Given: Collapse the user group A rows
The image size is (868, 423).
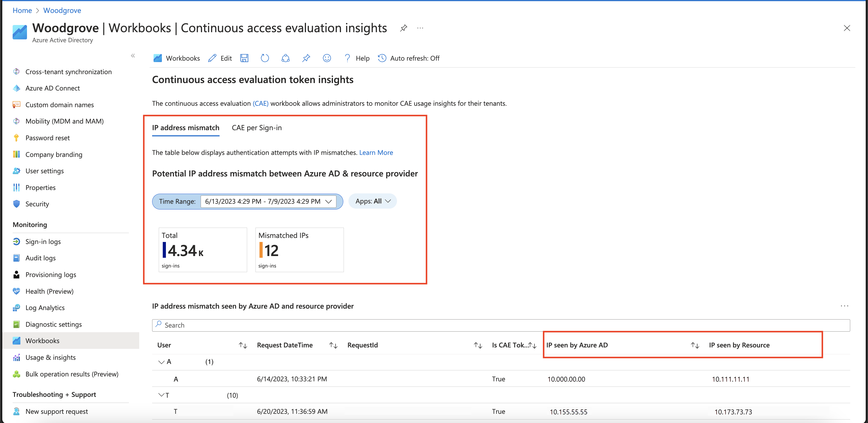Looking at the screenshot, I should [x=161, y=362].
